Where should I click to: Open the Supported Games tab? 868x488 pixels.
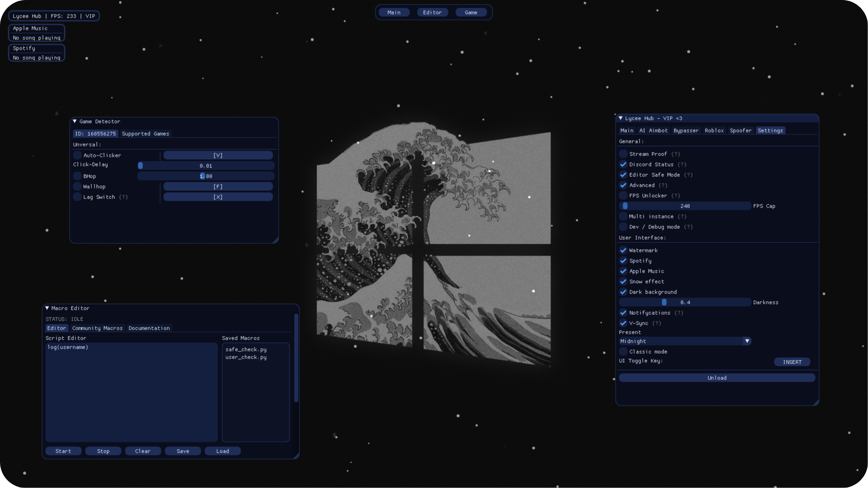click(x=146, y=133)
